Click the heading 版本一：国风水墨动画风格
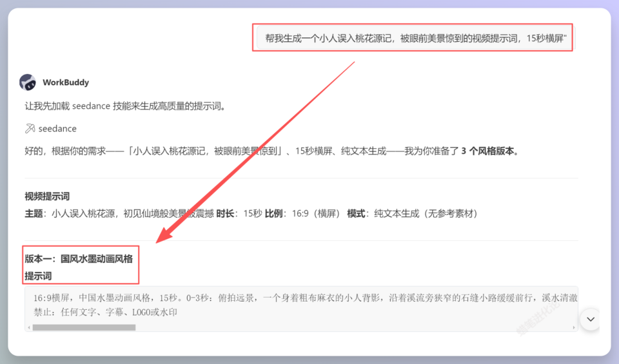Viewport: 619px width, 364px height. pyautogui.click(x=79, y=259)
